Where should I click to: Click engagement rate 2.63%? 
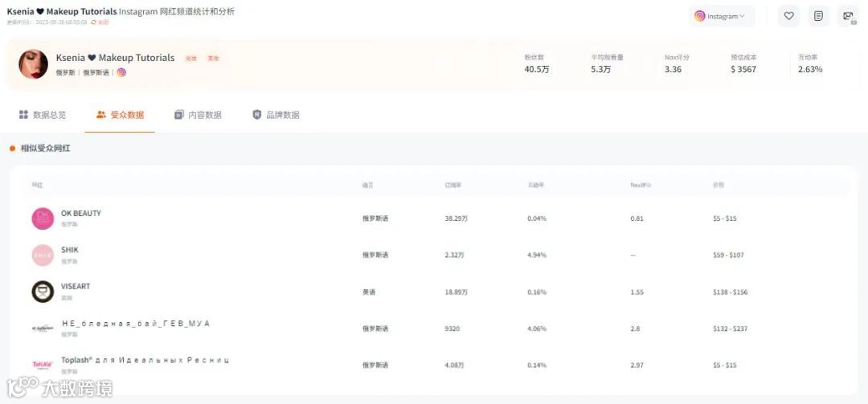(810, 69)
